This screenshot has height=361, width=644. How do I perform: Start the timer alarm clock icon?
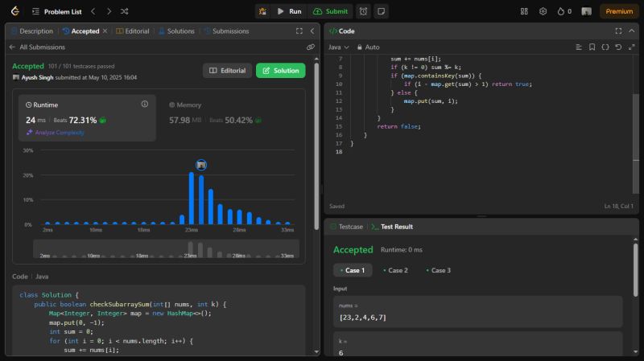click(x=364, y=11)
